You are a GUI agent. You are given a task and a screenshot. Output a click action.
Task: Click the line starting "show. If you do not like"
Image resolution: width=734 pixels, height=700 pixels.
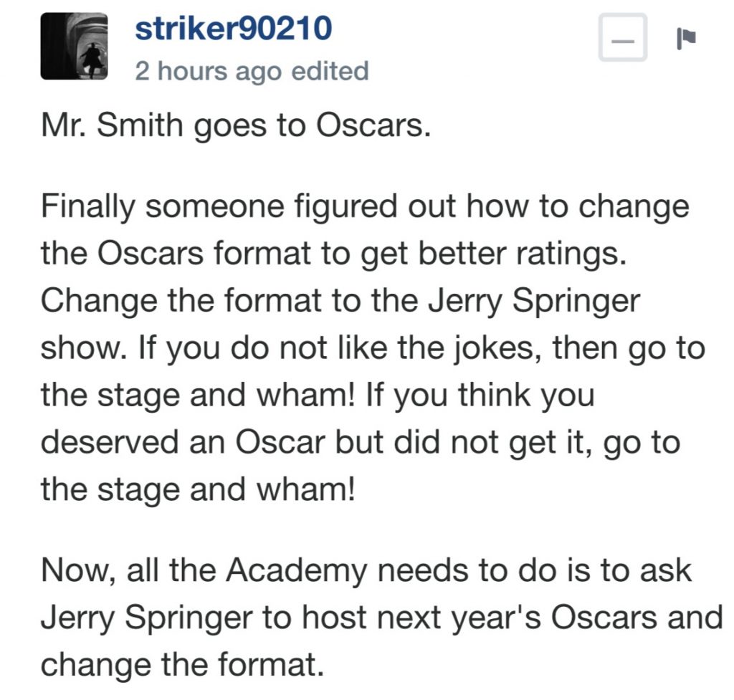point(373,348)
